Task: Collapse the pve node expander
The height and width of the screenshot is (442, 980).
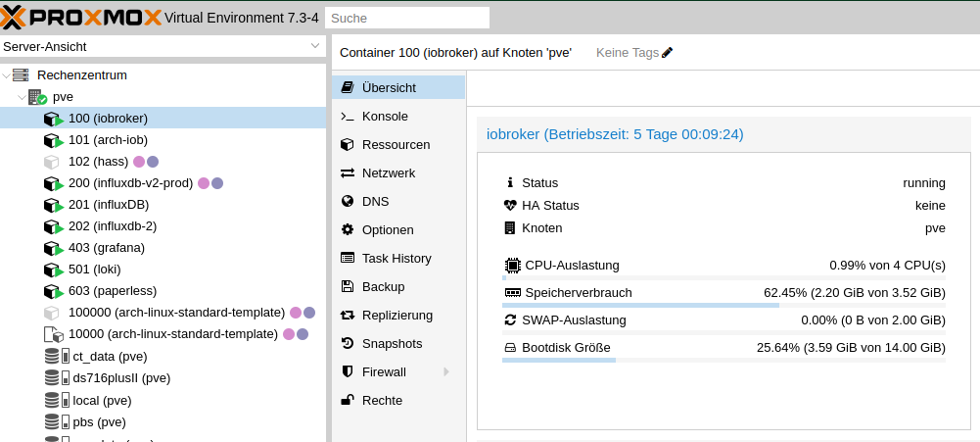Action: pos(22,97)
